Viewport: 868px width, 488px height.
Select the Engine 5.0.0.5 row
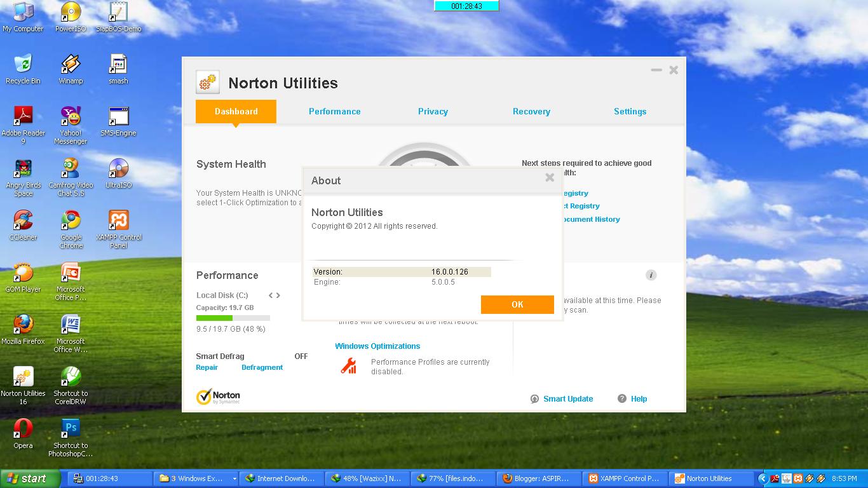click(401, 282)
